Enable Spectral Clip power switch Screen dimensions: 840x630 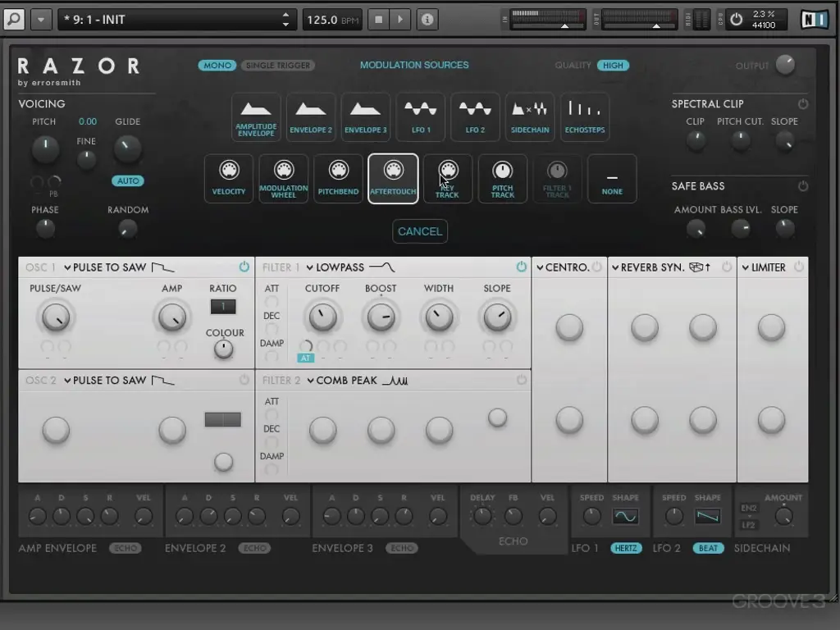coord(802,104)
